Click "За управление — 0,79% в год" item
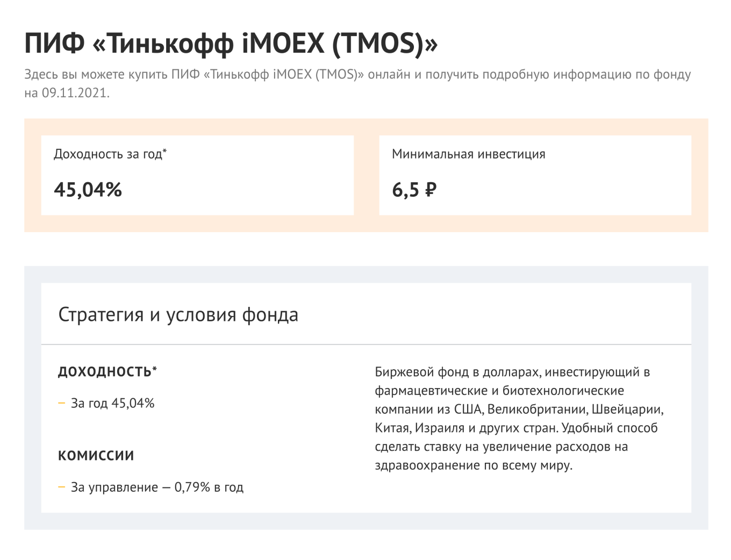 point(157,487)
